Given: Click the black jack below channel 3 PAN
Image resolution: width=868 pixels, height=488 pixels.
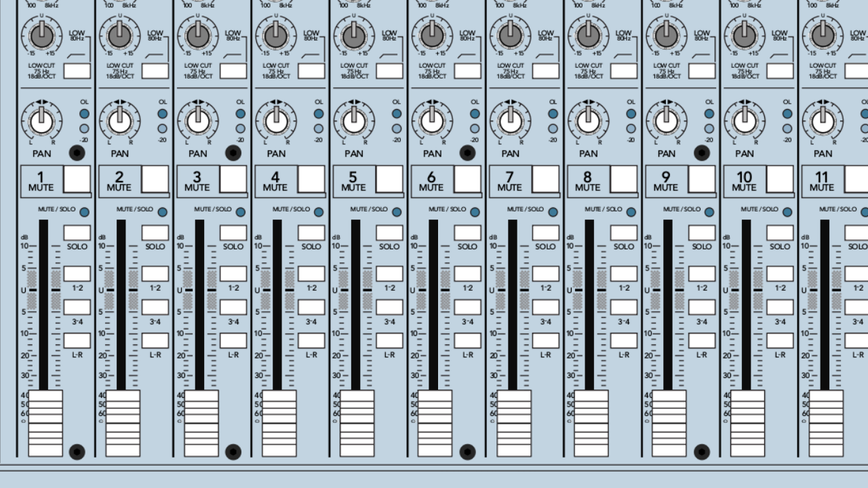Looking at the screenshot, I should point(233,152).
